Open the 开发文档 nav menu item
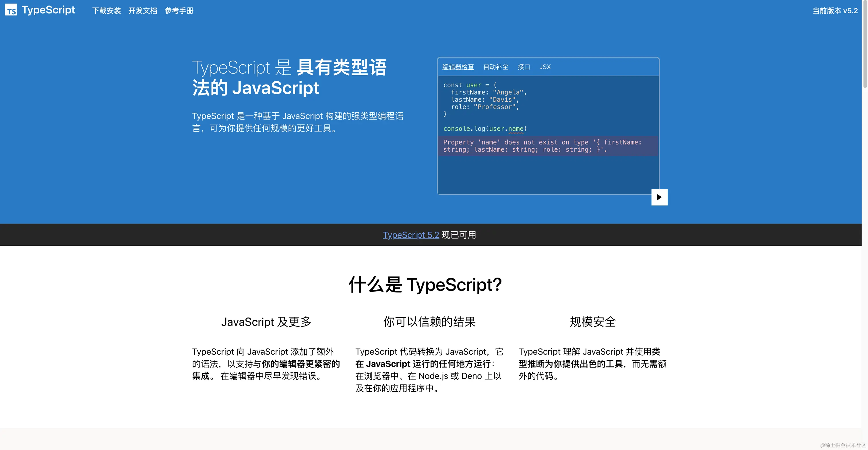Screen dimensions: 868x450 point(143,11)
